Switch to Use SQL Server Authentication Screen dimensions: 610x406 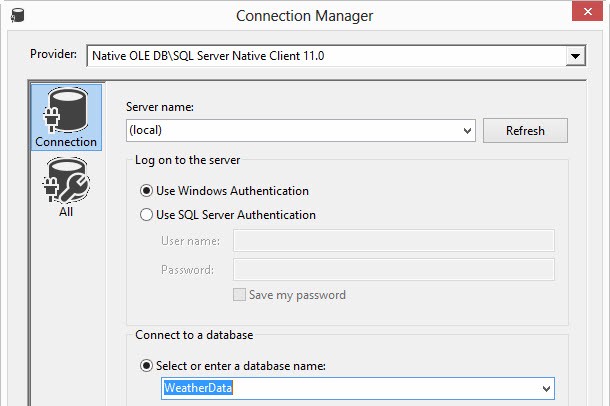tap(147, 214)
